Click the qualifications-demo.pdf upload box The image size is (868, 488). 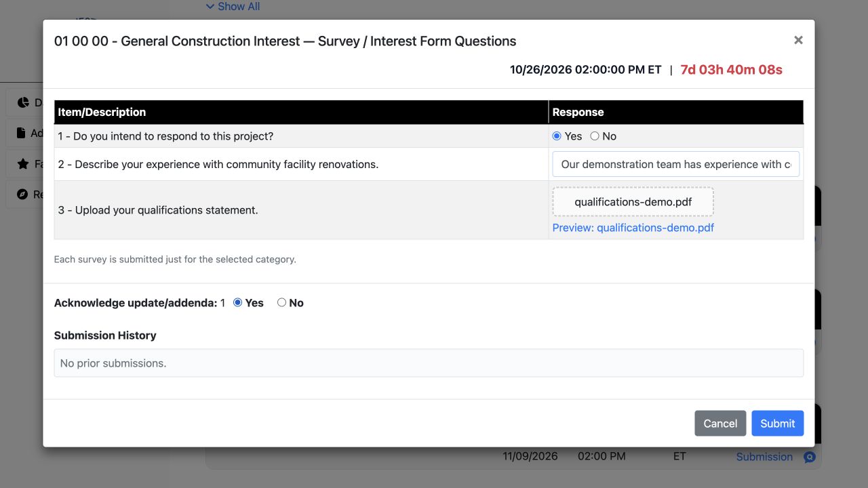click(633, 202)
